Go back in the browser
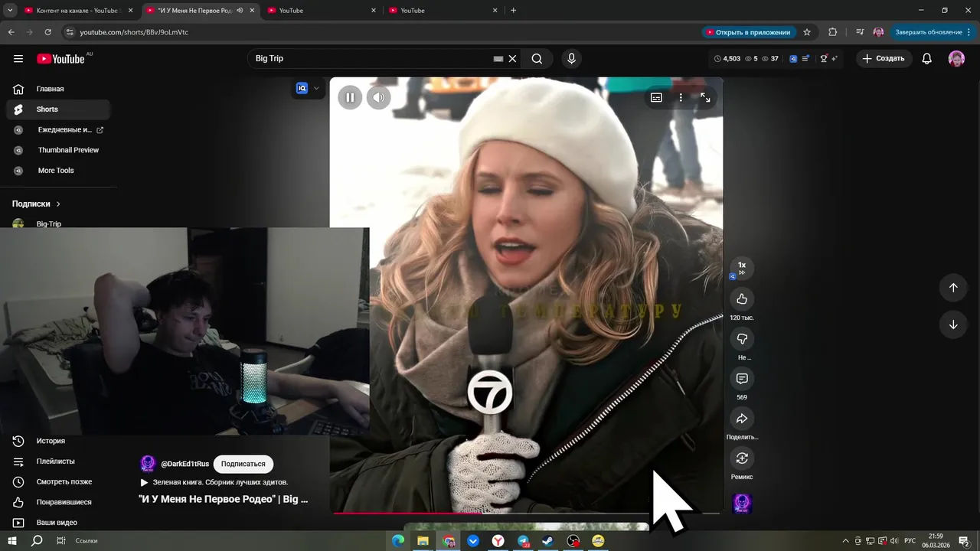This screenshot has height=551, width=980. pyautogui.click(x=11, y=32)
